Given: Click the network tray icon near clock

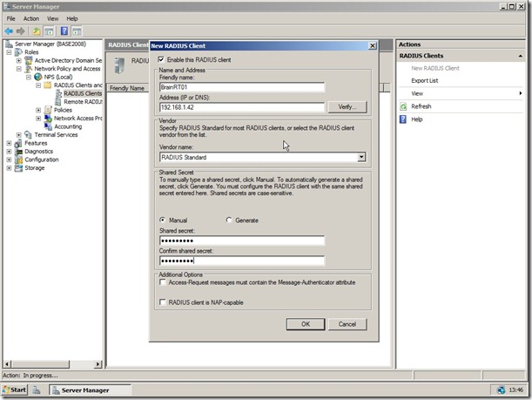Looking at the screenshot, I should (x=502, y=390).
